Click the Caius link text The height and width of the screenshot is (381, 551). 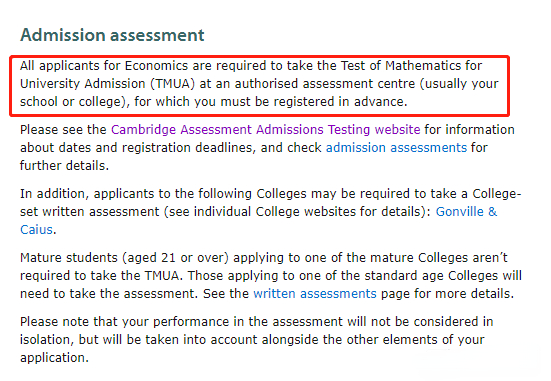[x=37, y=230]
